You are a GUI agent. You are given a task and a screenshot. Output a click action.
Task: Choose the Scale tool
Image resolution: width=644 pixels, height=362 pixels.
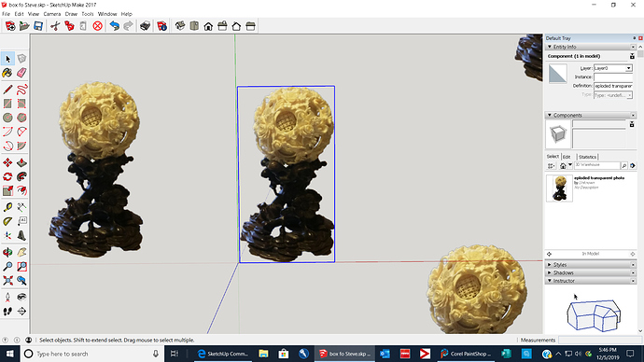[7, 191]
